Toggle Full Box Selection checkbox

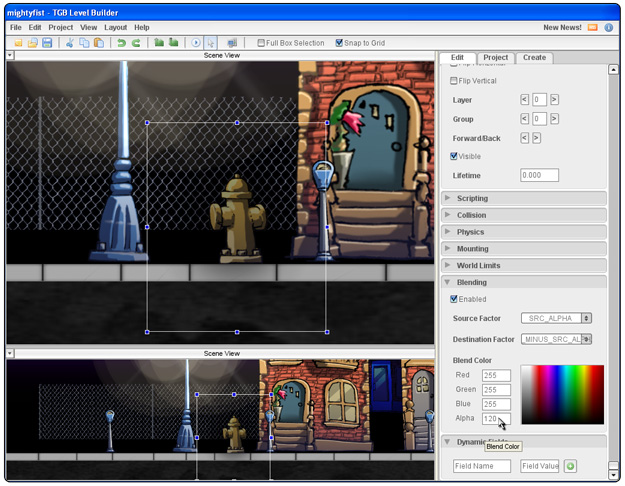click(x=261, y=43)
